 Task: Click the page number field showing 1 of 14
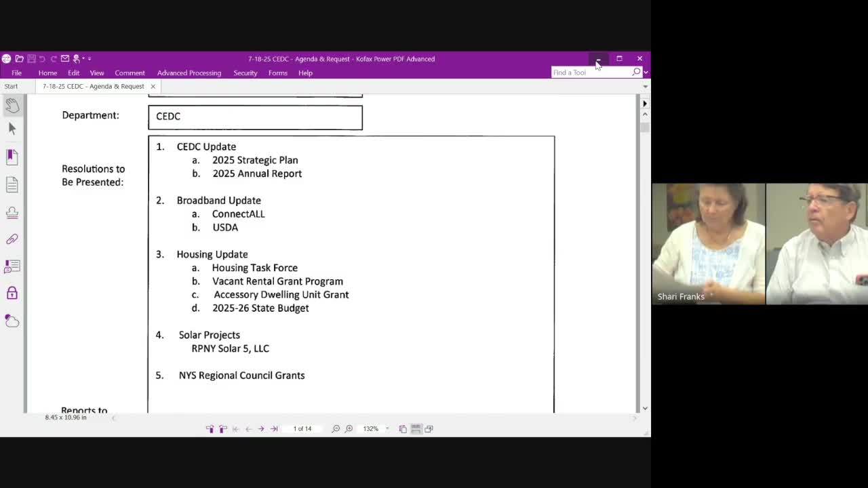coord(302,429)
